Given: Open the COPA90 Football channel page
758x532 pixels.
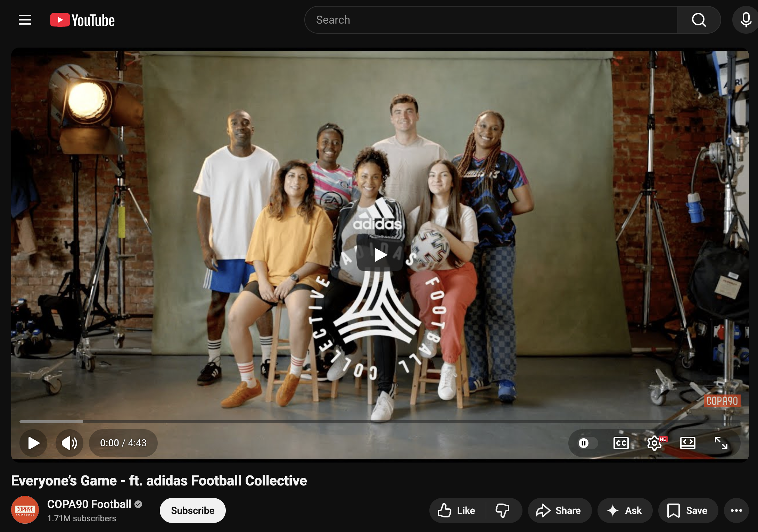Looking at the screenshot, I should coord(89,504).
